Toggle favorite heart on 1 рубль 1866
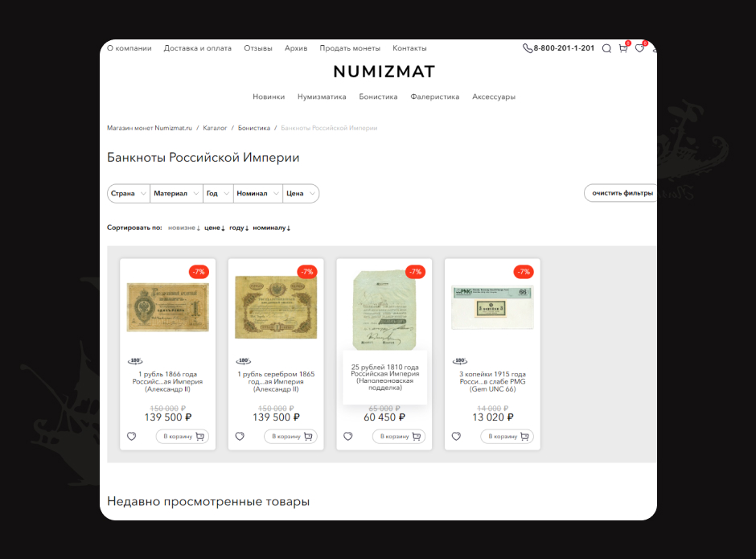The height and width of the screenshot is (559, 756). (x=132, y=437)
